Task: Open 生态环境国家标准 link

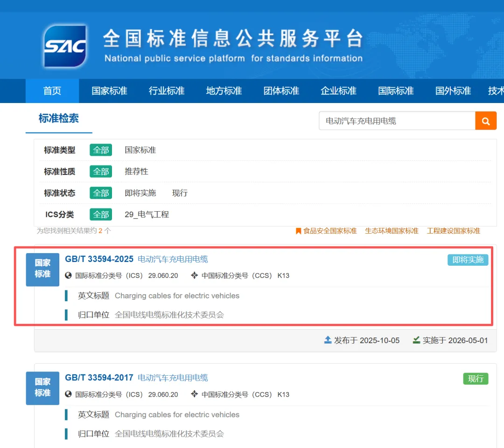Action: 392,231
